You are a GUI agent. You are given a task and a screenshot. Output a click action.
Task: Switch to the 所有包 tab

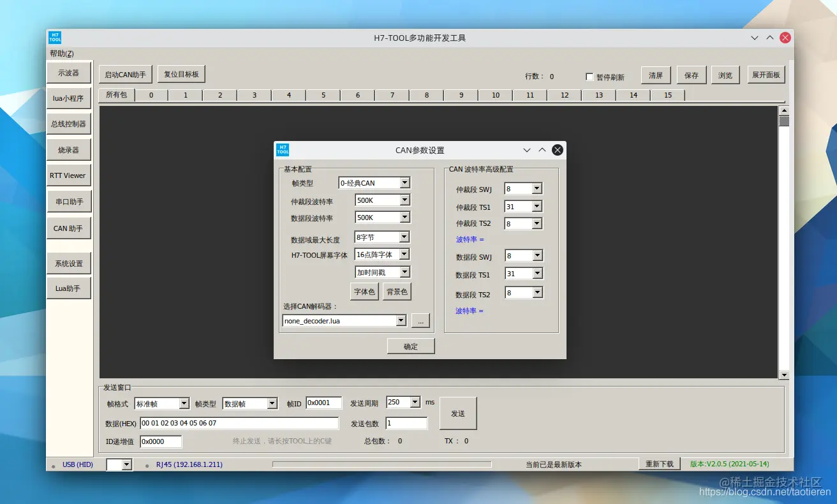pyautogui.click(x=116, y=95)
